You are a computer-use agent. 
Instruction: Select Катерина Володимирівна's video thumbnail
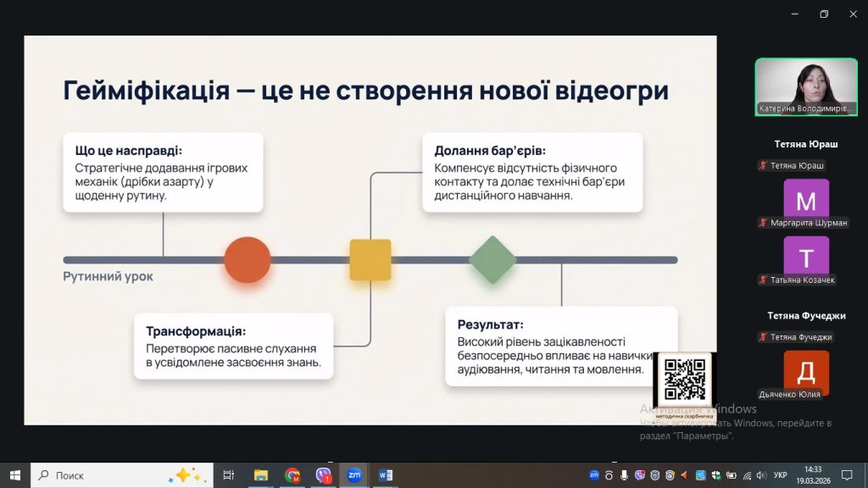pyautogui.click(x=805, y=86)
